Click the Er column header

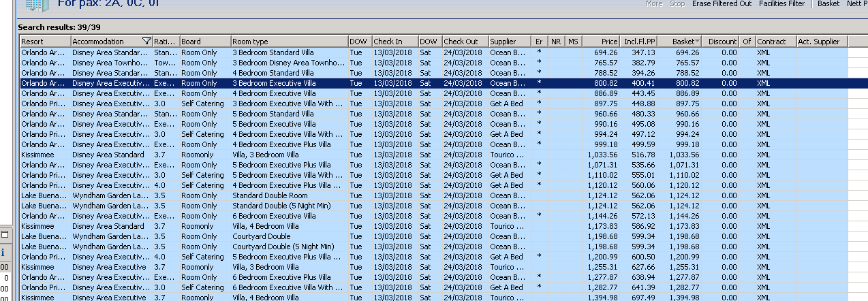[x=540, y=42]
